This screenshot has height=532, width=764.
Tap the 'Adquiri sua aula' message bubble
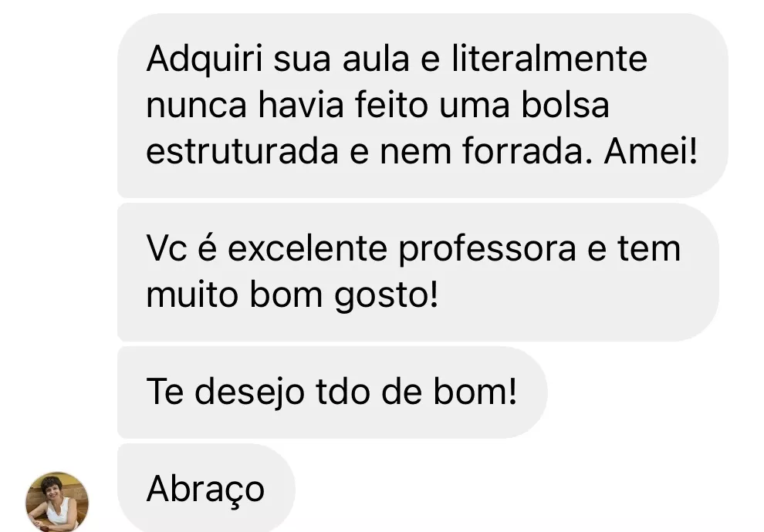(x=423, y=106)
